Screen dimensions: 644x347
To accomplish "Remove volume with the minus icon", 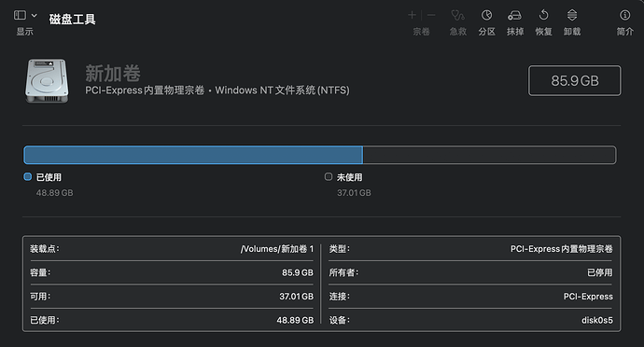I will [x=431, y=15].
